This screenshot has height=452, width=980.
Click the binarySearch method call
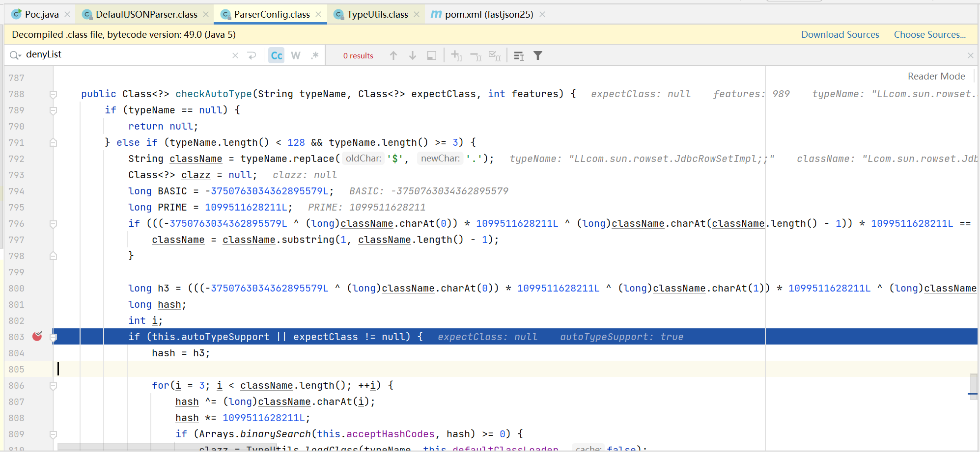pyautogui.click(x=275, y=434)
